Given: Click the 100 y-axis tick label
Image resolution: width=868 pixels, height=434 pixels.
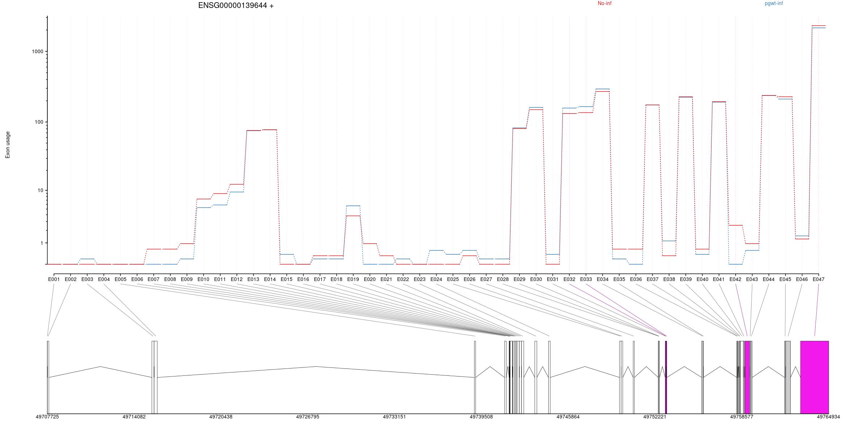Looking at the screenshot, I should [x=39, y=122].
